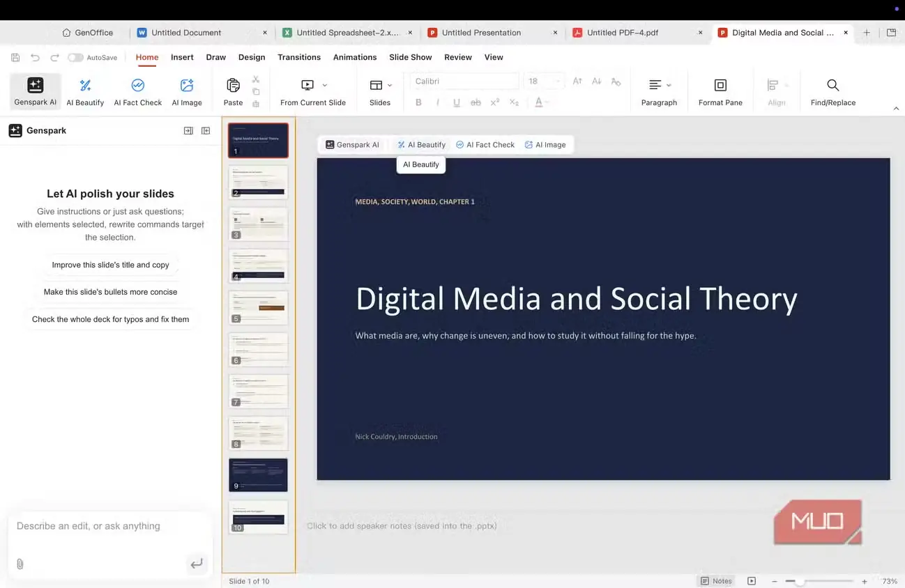Click 'Improve this slide's title and copy'
The image size is (905, 588).
111,265
